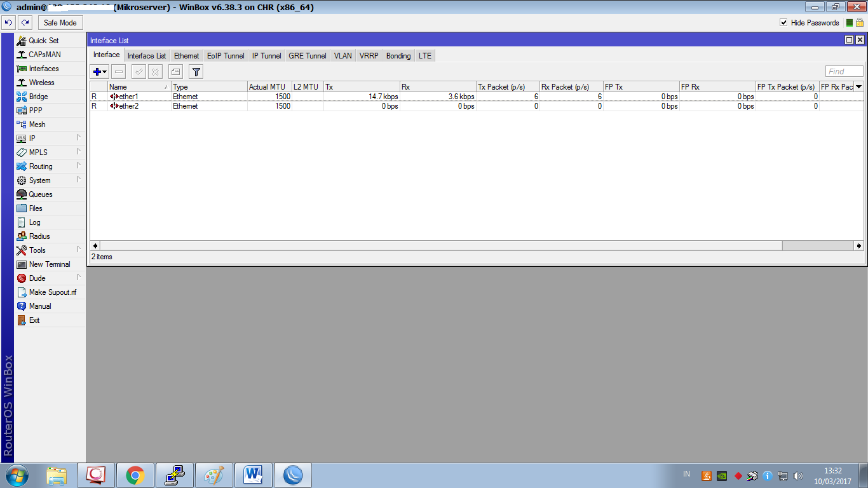
Task: Sort by Tx Packet (p/s) column header
Action: point(508,87)
